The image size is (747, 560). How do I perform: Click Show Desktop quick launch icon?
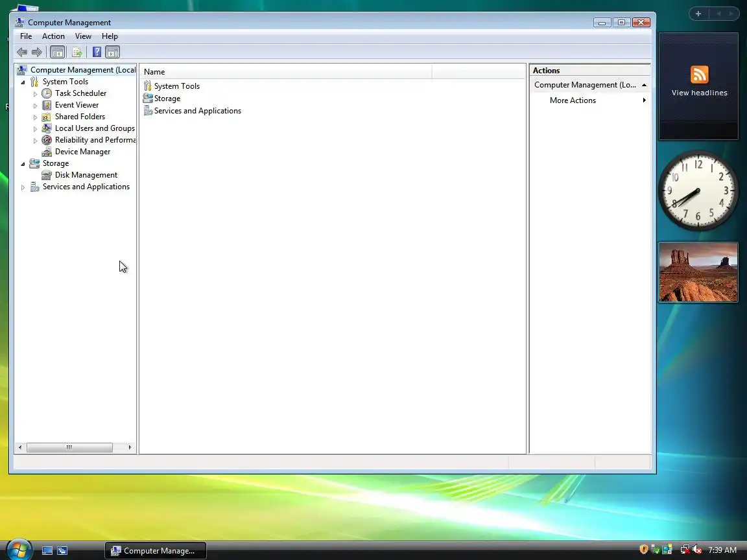click(47, 550)
